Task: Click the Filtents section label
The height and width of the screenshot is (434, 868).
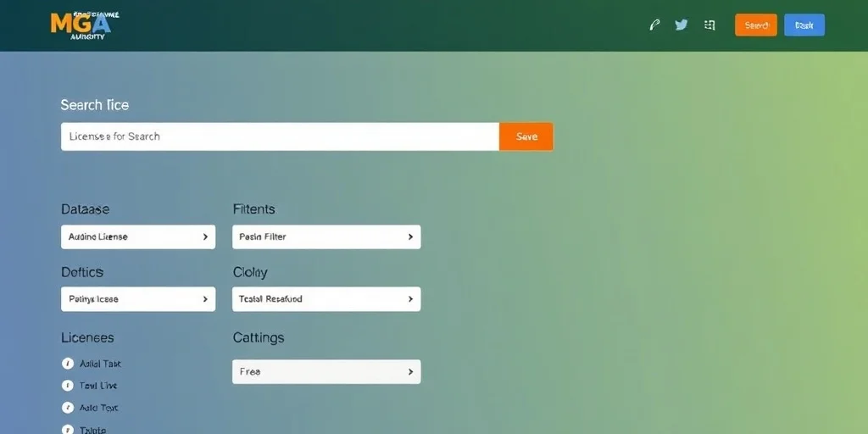Action: 254,209
